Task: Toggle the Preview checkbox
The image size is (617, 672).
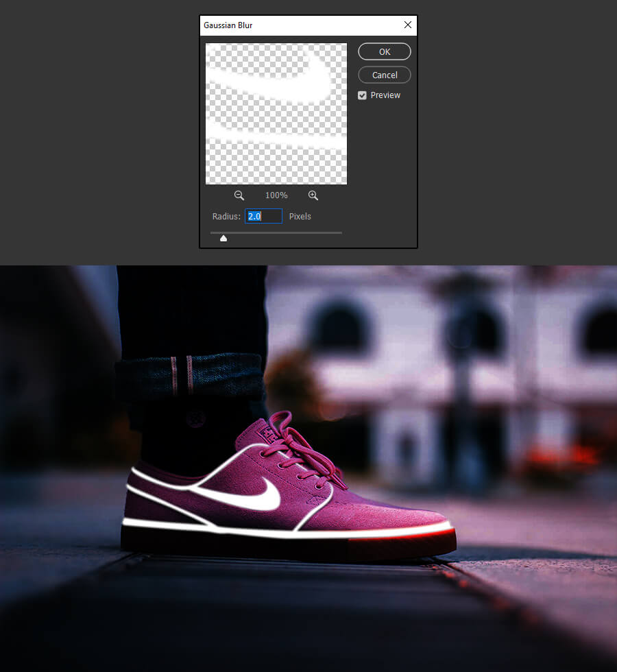Action: pyautogui.click(x=362, y=95)
